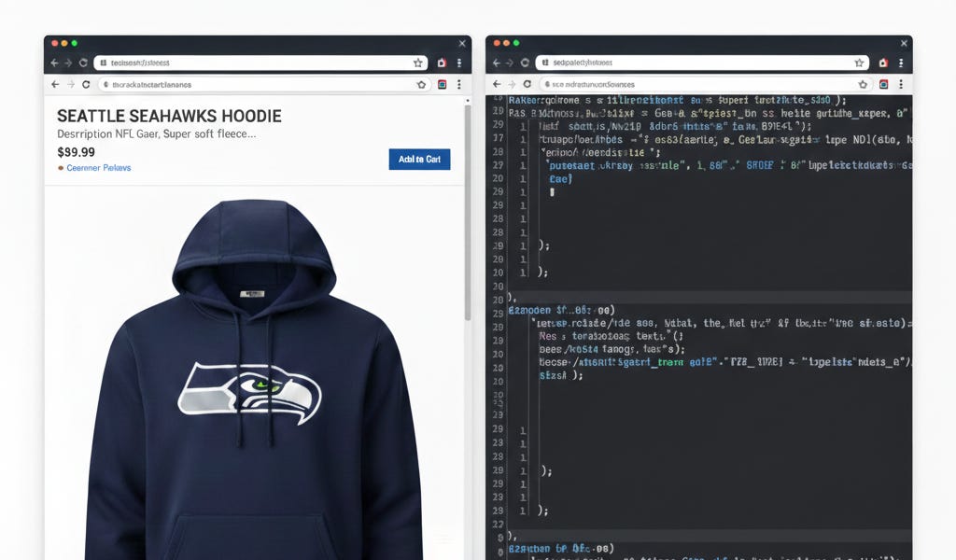The width and height of the screenshot is (956, 560).
Task: Click Add to Cart button
Action: coord(419,159)
